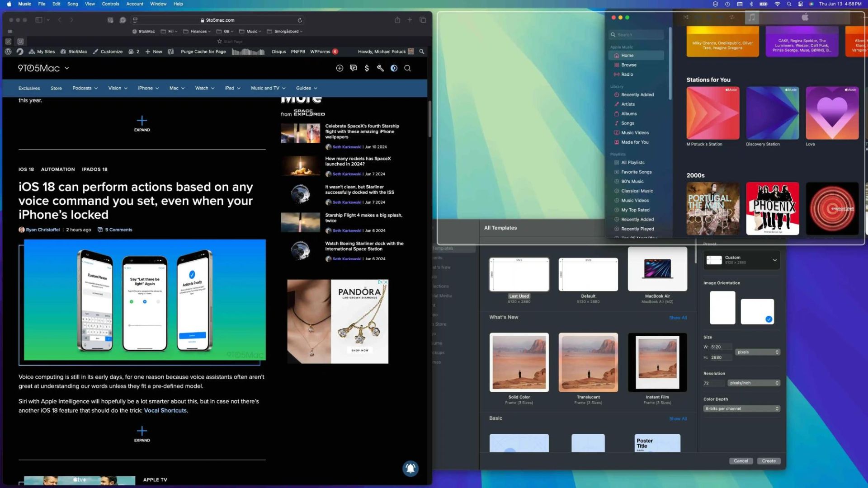Click the Vocal Shortcuts link in article
Image resolution: width=868 pixels, height=488 pixels.
[166, 410]
